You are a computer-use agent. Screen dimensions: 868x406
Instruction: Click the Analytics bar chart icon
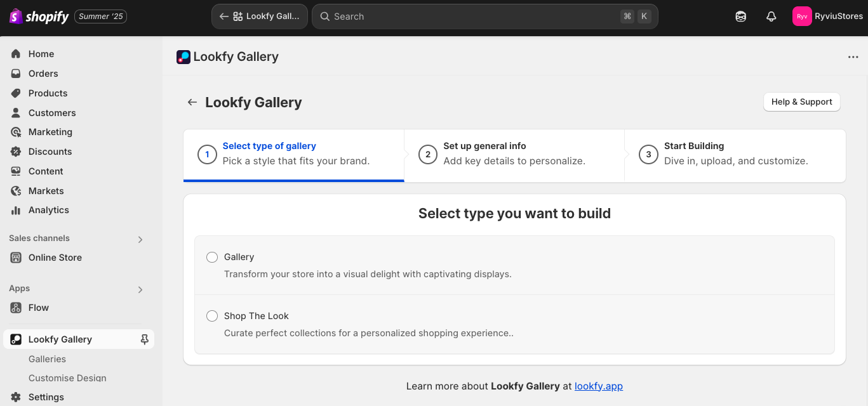(x=16, y=210)
